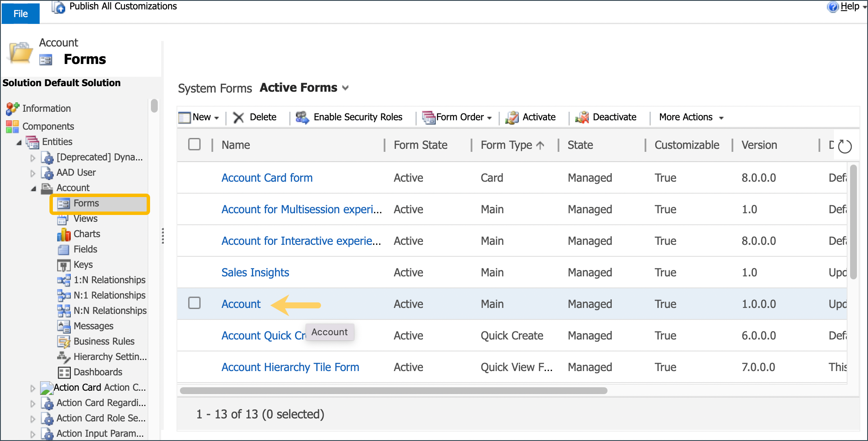Click the Forms icon under Account

click(x=64, y=204)
